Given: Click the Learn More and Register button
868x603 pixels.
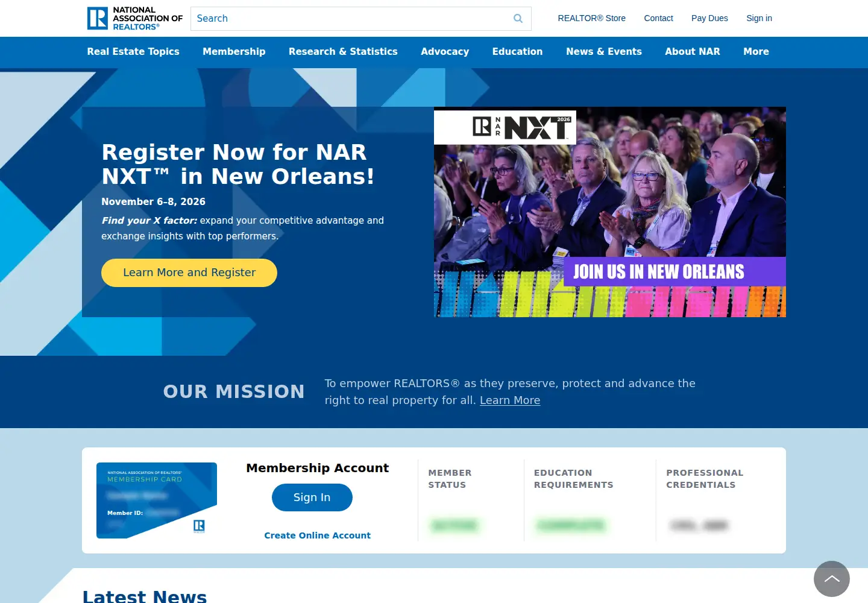Looking at the screenshot, I should 189,273.
